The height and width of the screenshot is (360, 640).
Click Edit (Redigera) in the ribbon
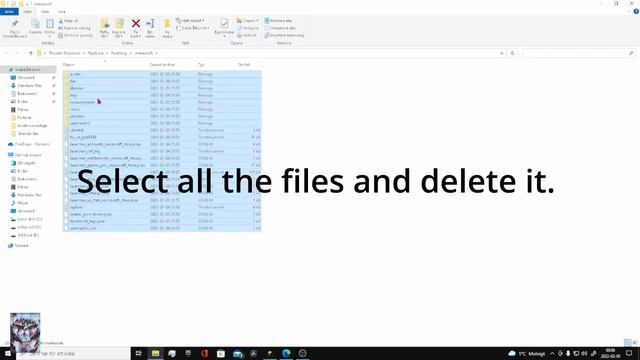tap(248, 28)
